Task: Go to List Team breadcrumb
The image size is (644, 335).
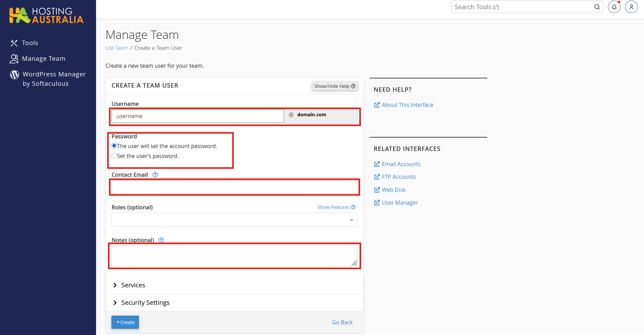Action: click(117, 48)
